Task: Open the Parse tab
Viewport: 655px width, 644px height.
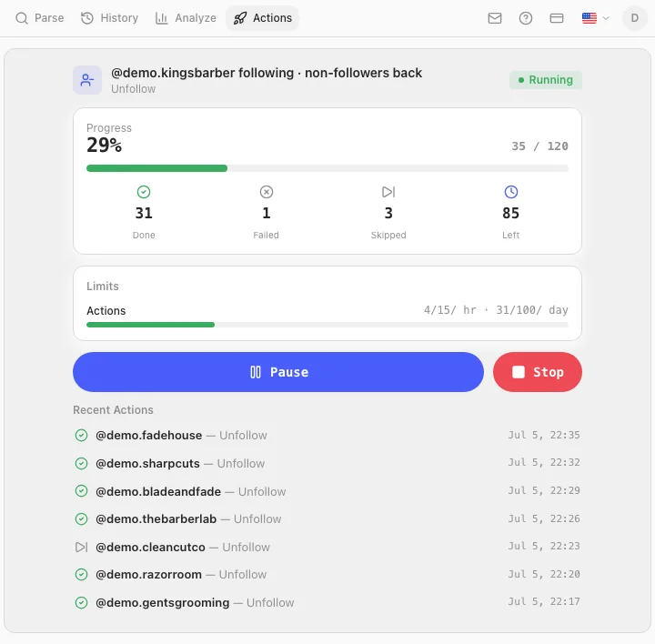Action: pyautogui.click(x=40, y=18)
